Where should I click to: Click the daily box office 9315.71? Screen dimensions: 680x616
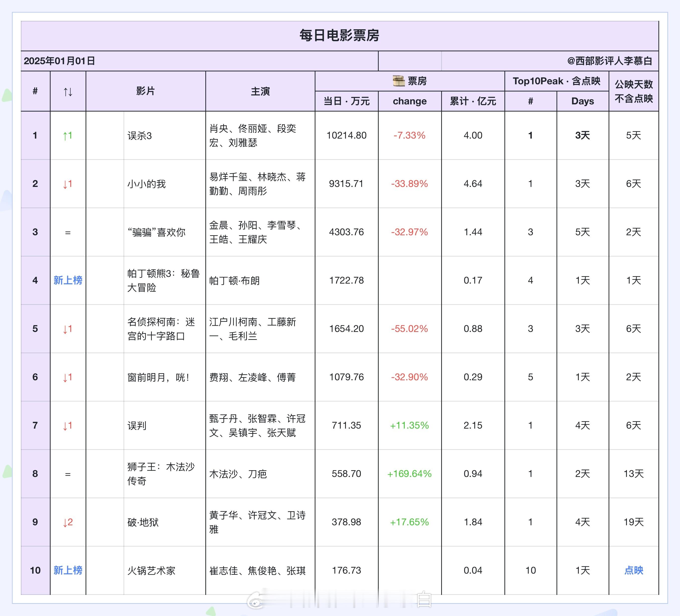pos(346,184)
